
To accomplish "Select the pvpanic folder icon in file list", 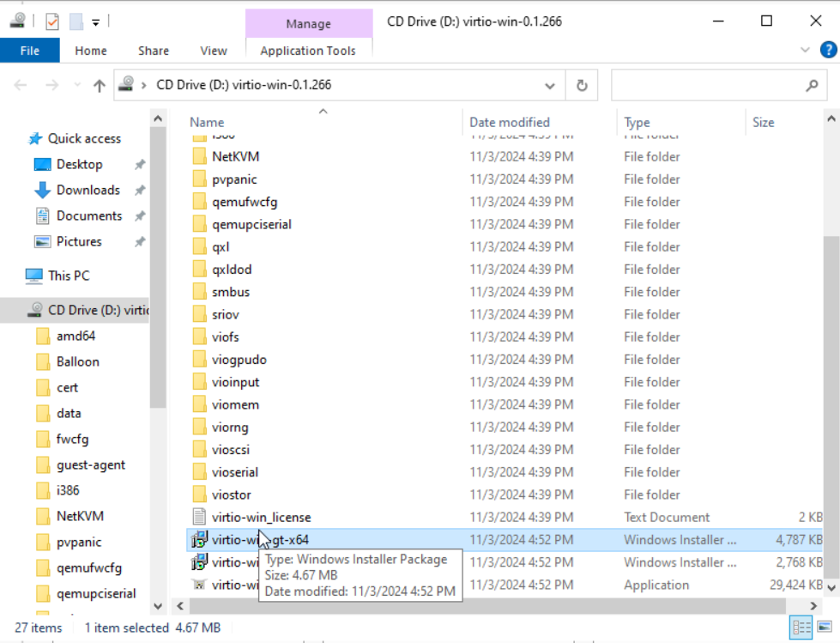I will pyautogui.click(x=199, y=179).
